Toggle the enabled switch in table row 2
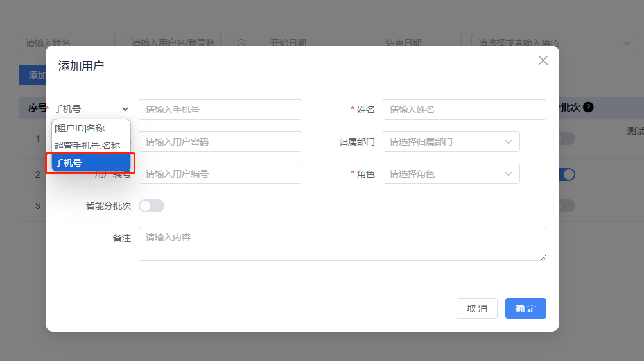This screenshot has height=361, width=644. pyautogui.click(x=567, y=174)
